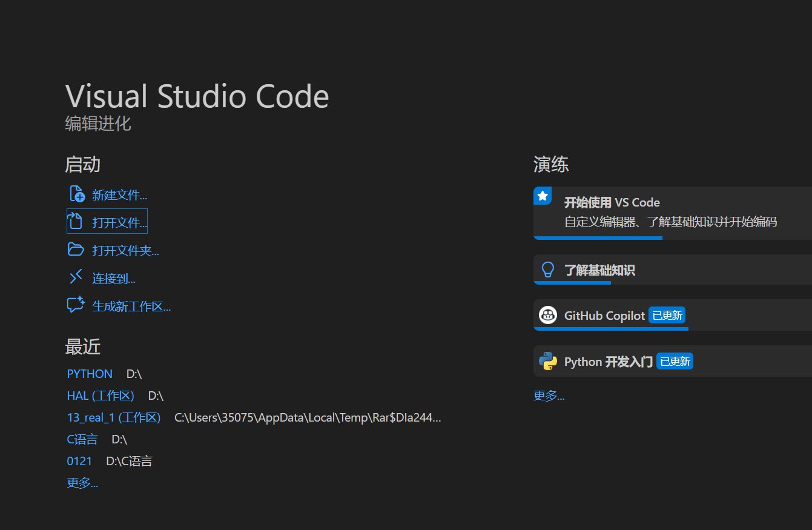Open 连接到... link
This screenshot has height=530, width=812.
[114, 279]
